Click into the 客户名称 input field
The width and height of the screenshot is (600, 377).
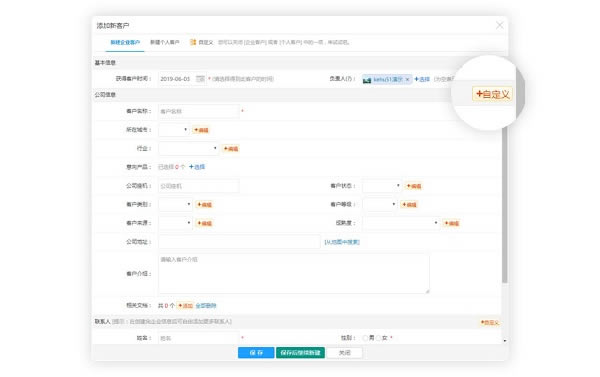pos(199,111)
